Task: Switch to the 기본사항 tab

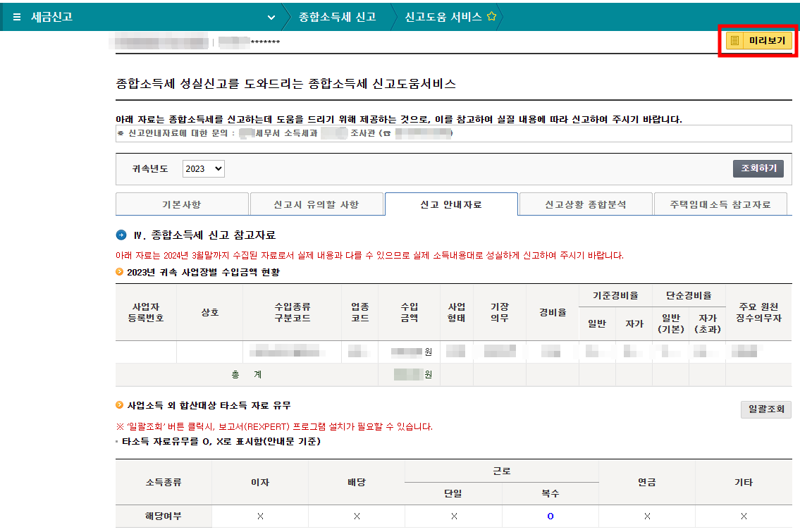Action: click(x=181, y=204)
